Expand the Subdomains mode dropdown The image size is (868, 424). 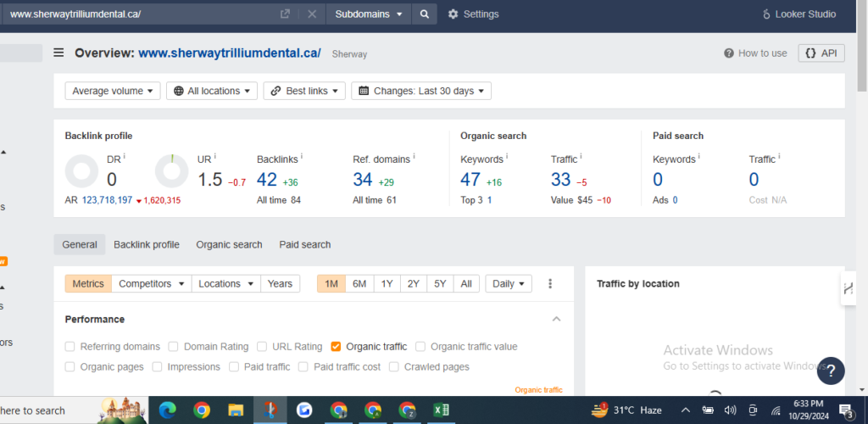[x=369, y=14]
